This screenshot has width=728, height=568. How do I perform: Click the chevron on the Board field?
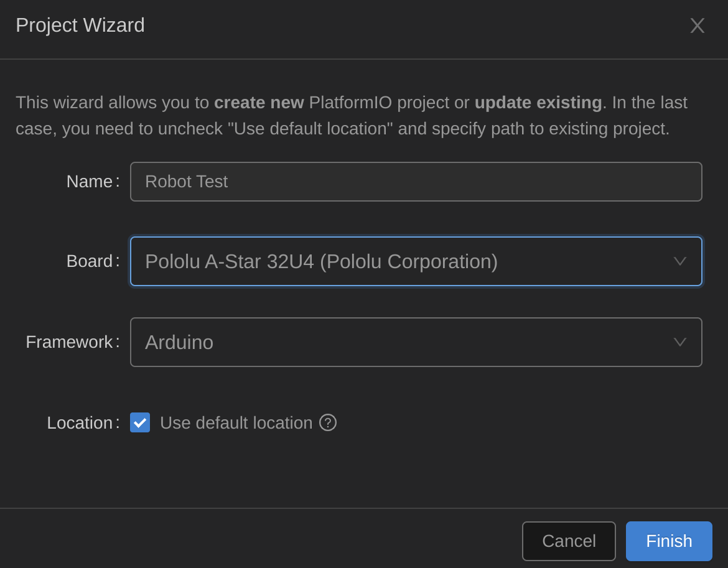(679, 261)
